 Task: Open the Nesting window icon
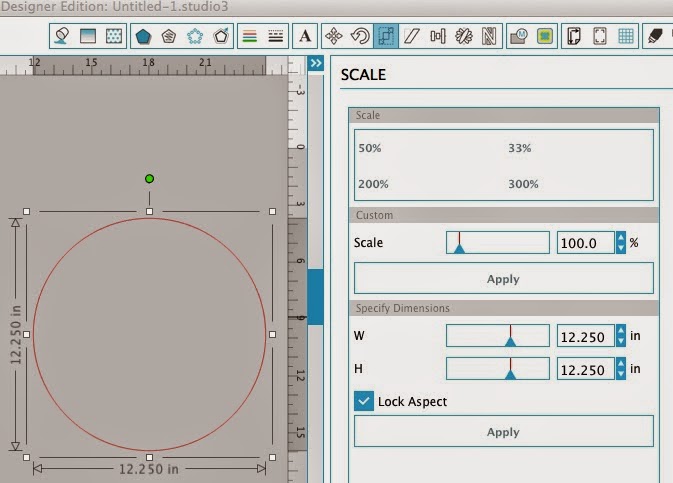click(x=489, y=36)
